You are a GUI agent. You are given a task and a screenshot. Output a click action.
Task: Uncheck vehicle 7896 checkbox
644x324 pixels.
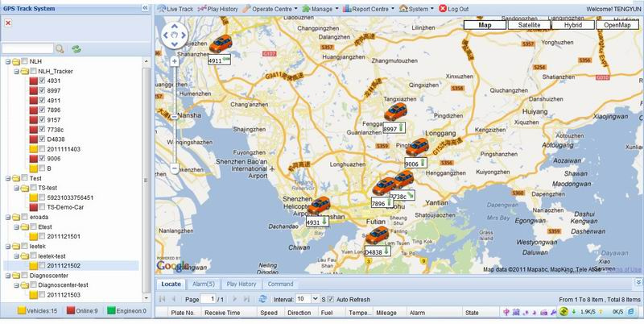point(42,110)
